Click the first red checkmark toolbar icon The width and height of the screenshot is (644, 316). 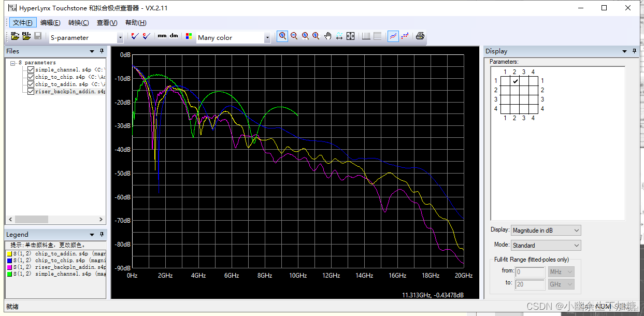click(135, 36)
